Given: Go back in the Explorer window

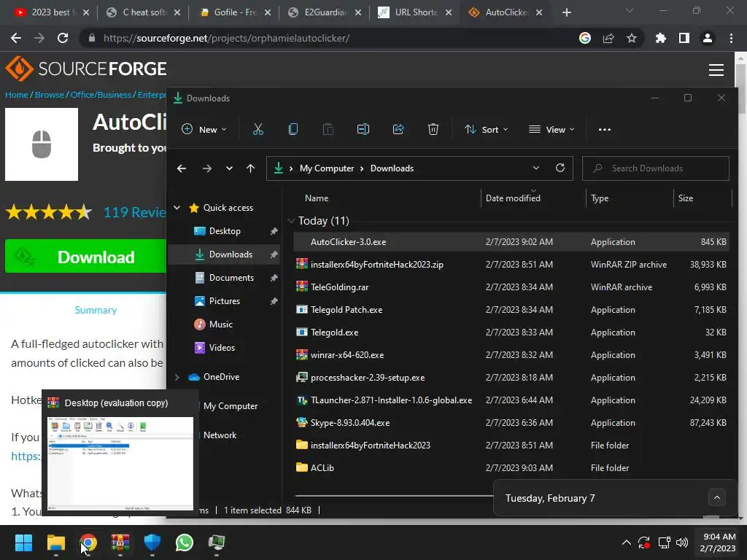Looking at the screenshot, I should (182, 168).
